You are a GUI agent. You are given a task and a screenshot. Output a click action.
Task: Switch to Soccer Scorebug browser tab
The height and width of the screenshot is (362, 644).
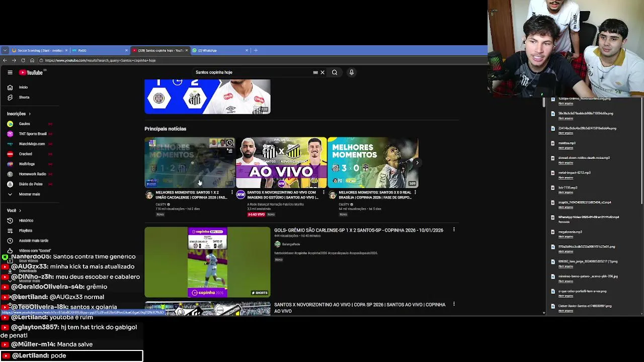(x=39, y=50)
